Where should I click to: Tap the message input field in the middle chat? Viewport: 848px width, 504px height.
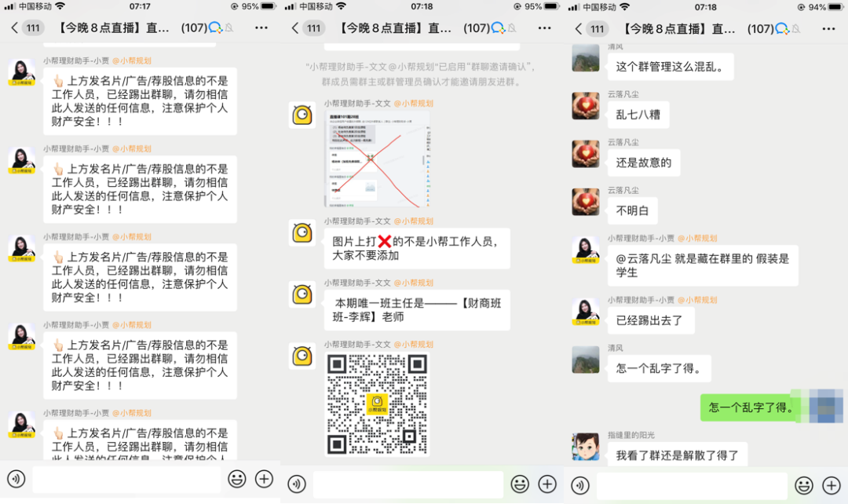[408, 484]
